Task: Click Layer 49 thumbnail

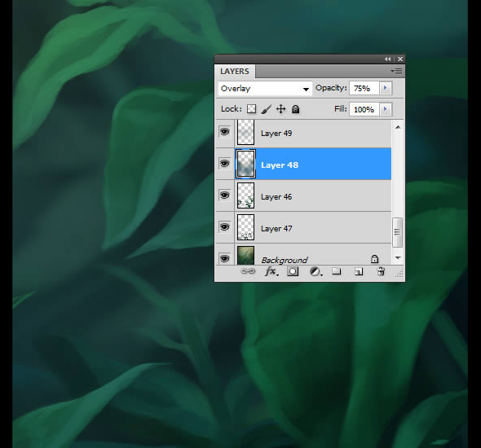Action: [x=245, y=132]
